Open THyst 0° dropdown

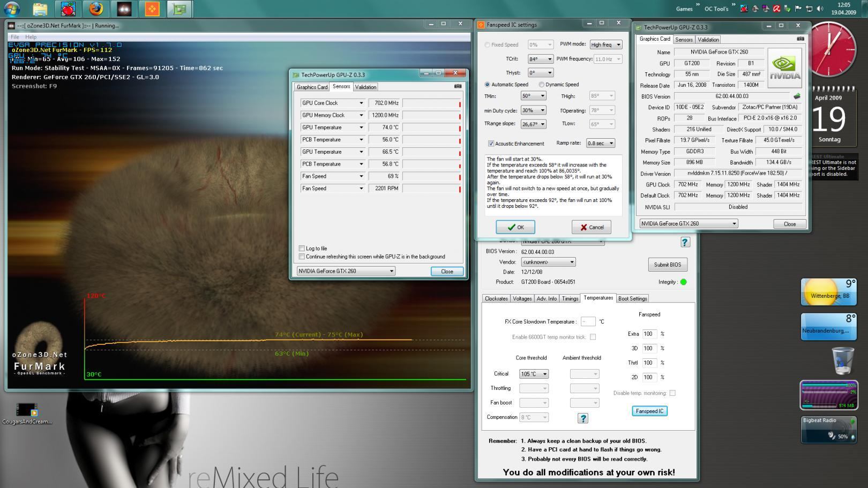[541, 73]
